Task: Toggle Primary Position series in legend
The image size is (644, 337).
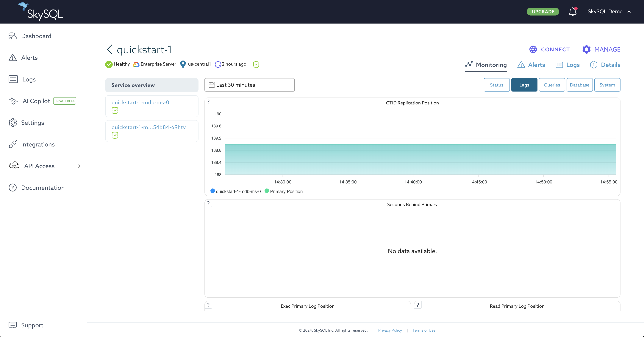Action: click(x=284, y=191)
